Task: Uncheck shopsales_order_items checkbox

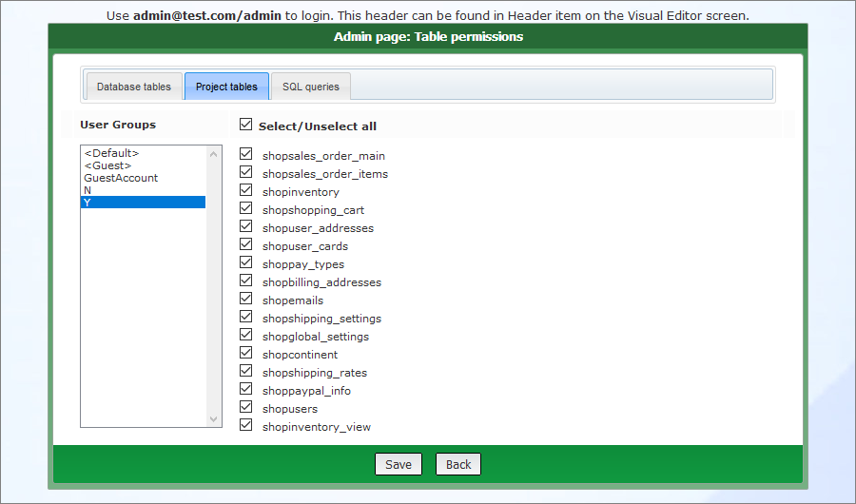Action: pos(245,172)
